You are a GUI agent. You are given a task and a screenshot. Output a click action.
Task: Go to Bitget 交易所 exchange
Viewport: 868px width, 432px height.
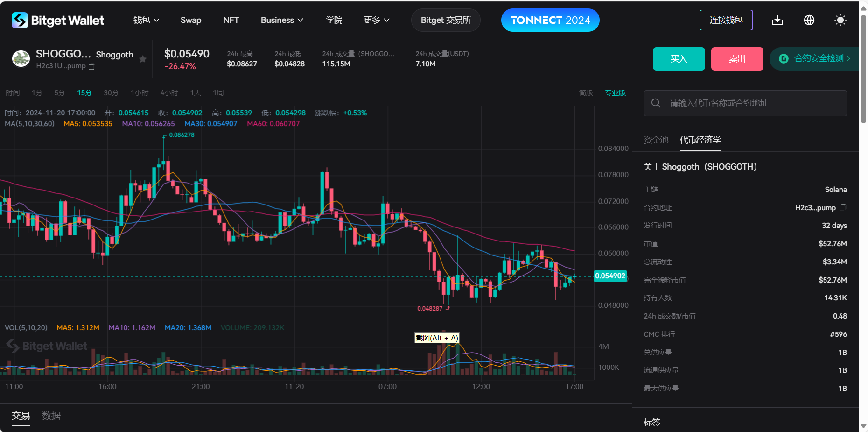click(446, 20)
